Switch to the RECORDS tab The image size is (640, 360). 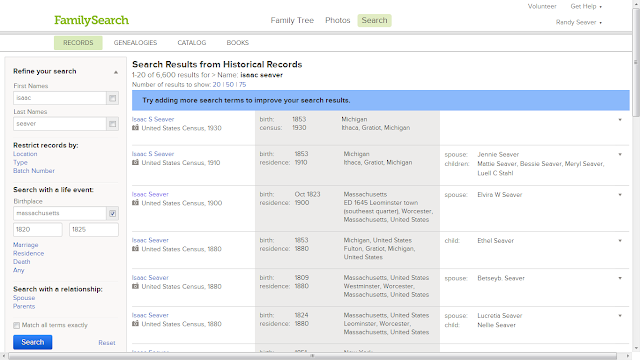pyautogui.click(x=78, y=42)
